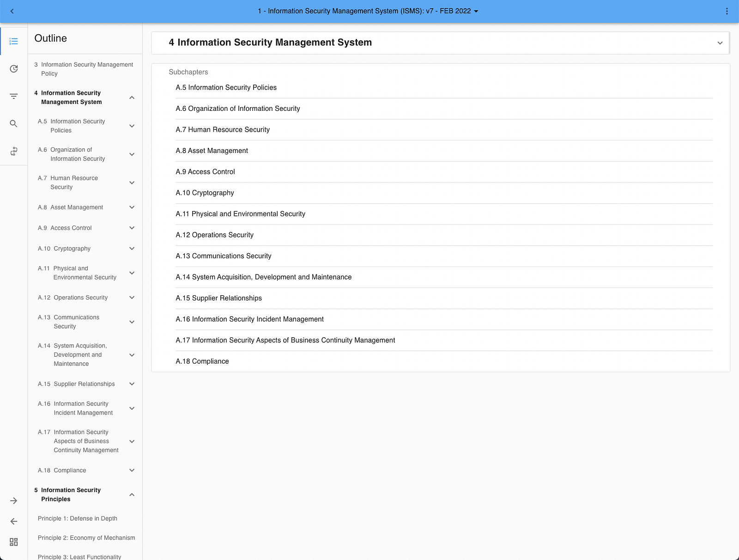This screenshot has width=739, height=560.
Task: Expand A.11 Physical and Environmental Security outline chevron
Action: point(132,273)
